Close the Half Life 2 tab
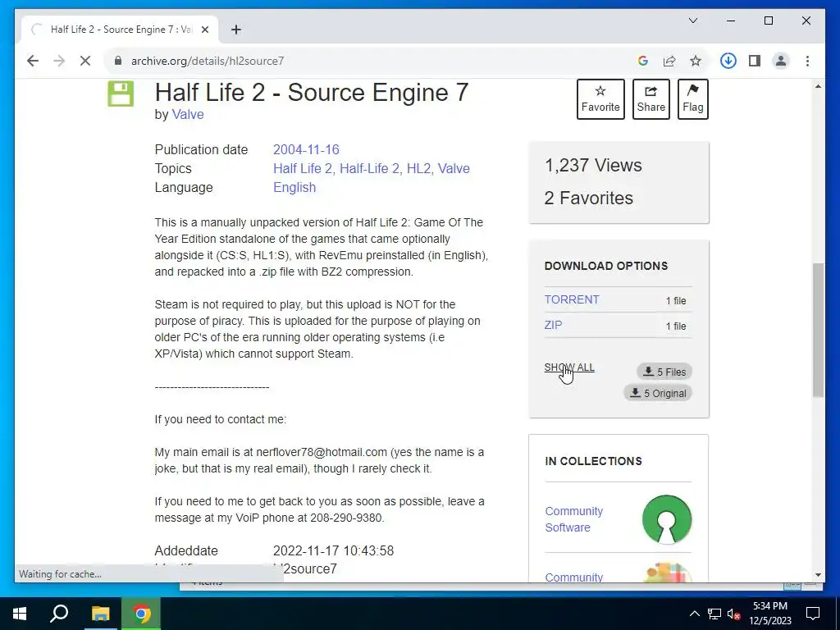840x630 pixels. [x=204, y=30]
